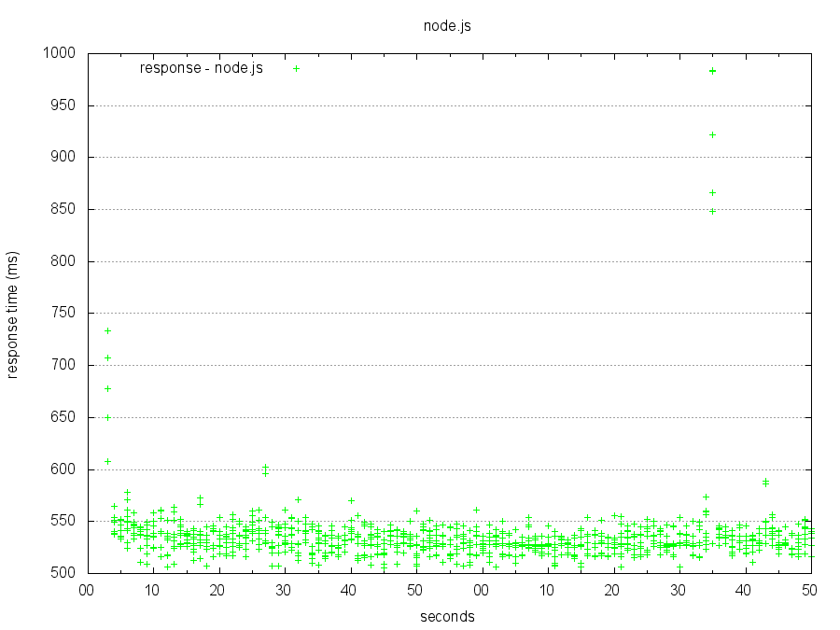The height and width of the screenshot is (630, 840).
Task: Click the '50' tick label at the far right
Action: 809,587
